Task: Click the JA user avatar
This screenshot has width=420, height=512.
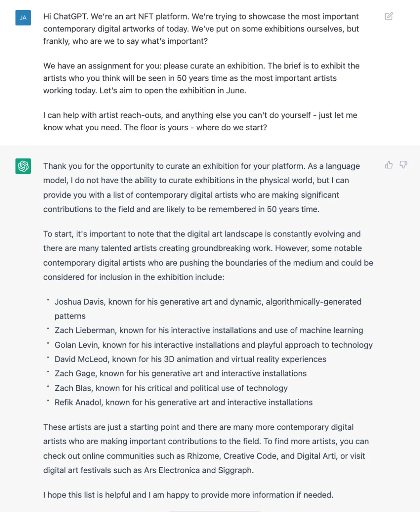Action: pos(23,18)
